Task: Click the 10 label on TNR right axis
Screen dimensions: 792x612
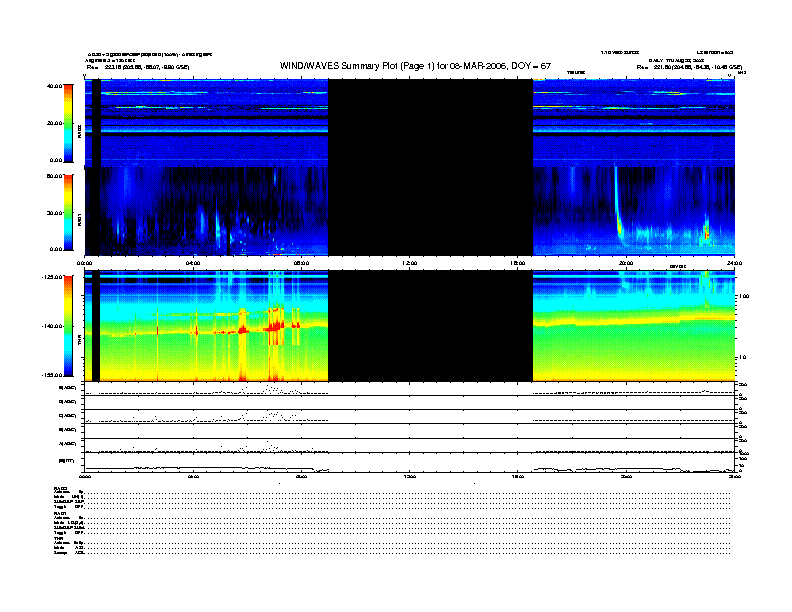Action: (742, 358)
